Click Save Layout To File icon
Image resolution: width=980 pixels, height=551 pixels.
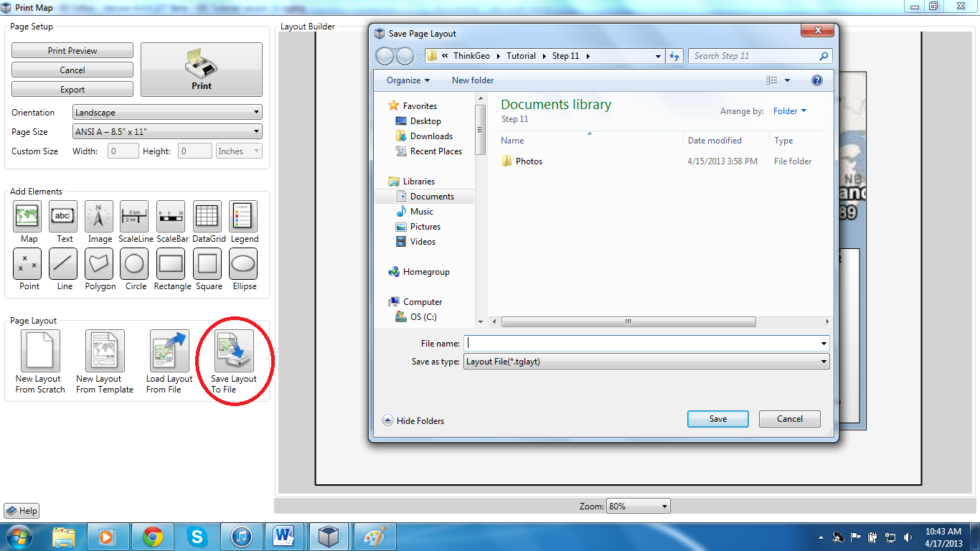point(234,352)
